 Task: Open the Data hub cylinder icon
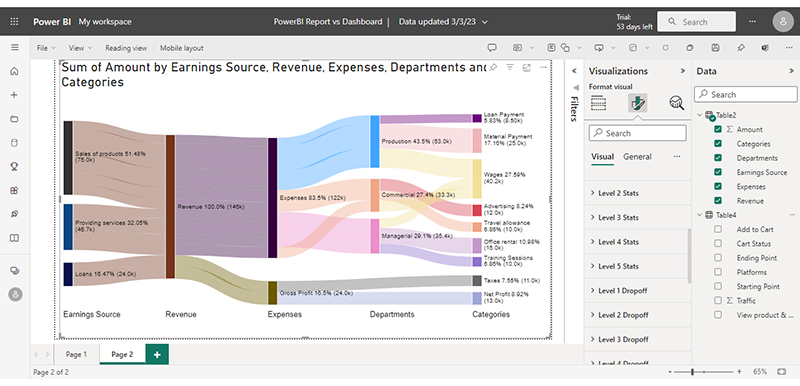(14, 143)
